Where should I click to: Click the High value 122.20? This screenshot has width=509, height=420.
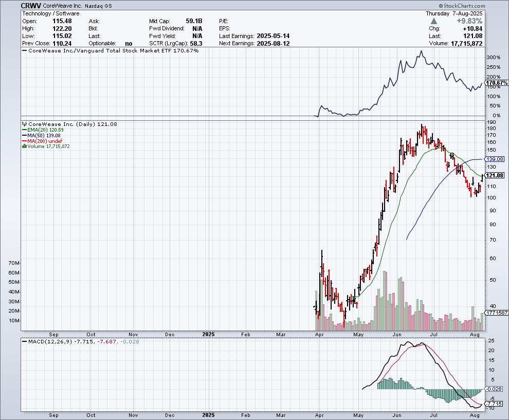62,29
